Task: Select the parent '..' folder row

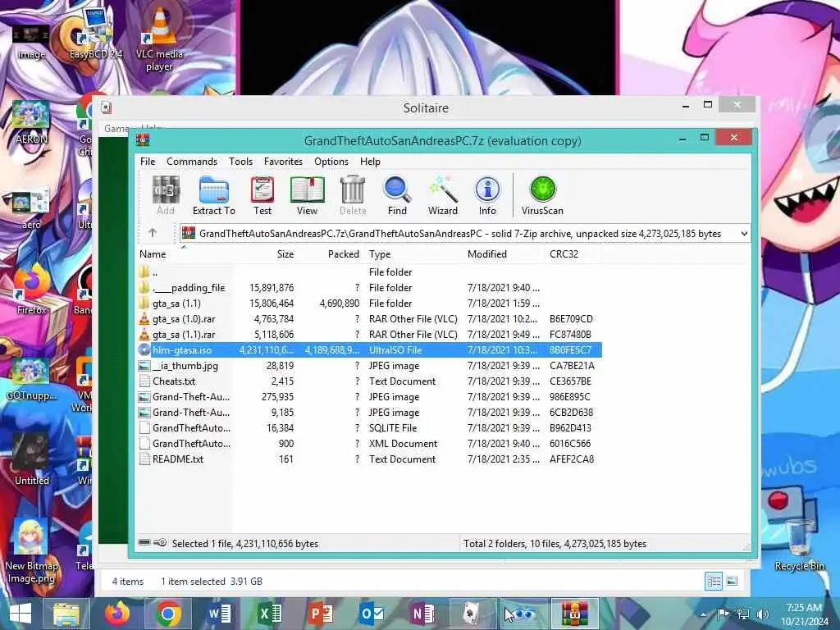Action: pyautogui.click(x=370, y=272)
